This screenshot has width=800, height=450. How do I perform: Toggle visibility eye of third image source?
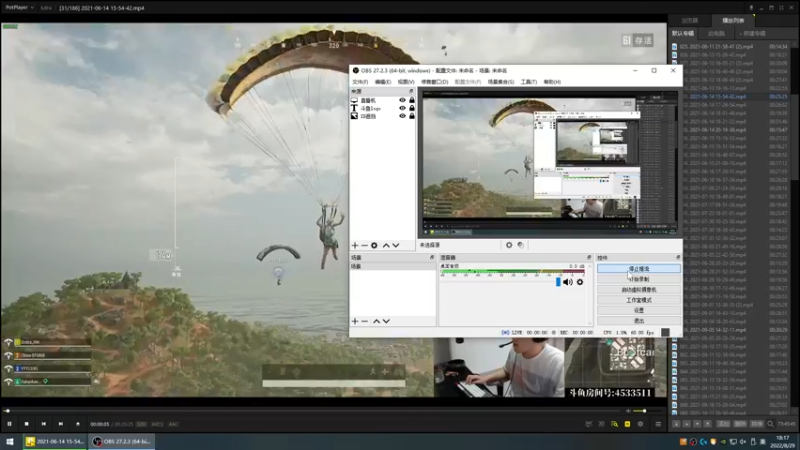click(403, 116)
